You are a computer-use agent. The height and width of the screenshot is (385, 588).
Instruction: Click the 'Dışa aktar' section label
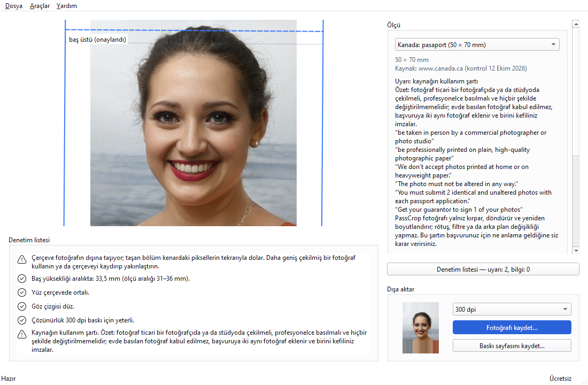pyautogui.click(x=400, y=289)
